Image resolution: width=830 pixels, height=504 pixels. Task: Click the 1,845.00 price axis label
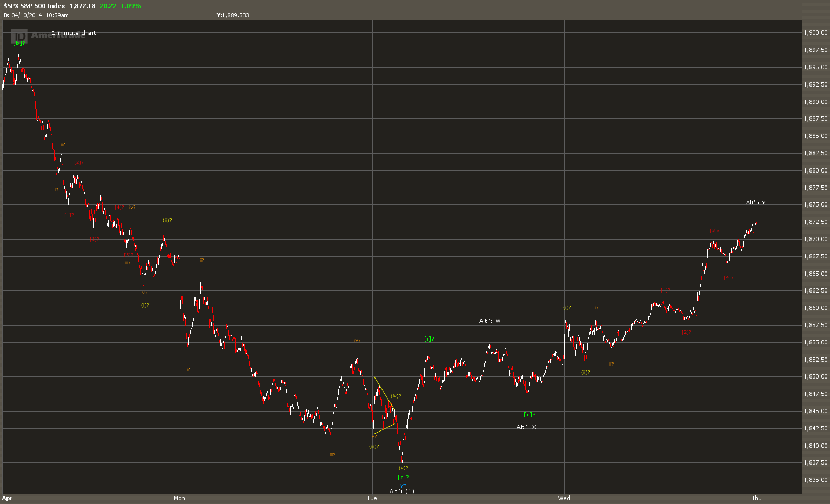click(816, 411)
